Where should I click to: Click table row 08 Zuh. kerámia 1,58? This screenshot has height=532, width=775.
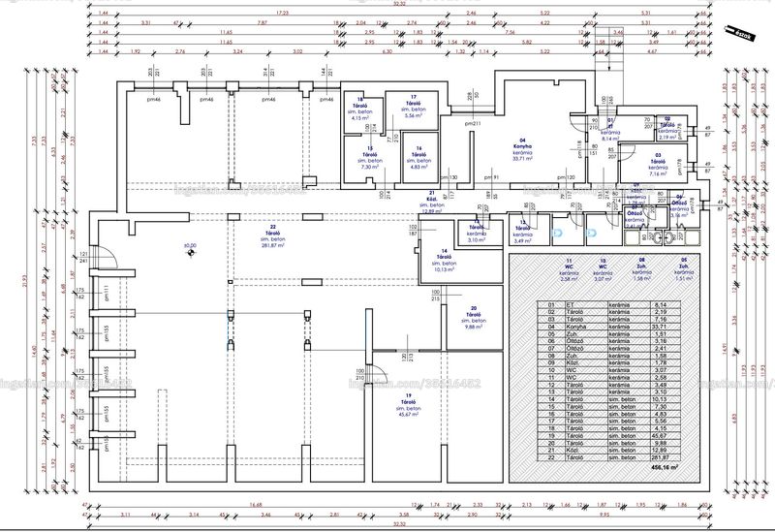pos(609,356)
